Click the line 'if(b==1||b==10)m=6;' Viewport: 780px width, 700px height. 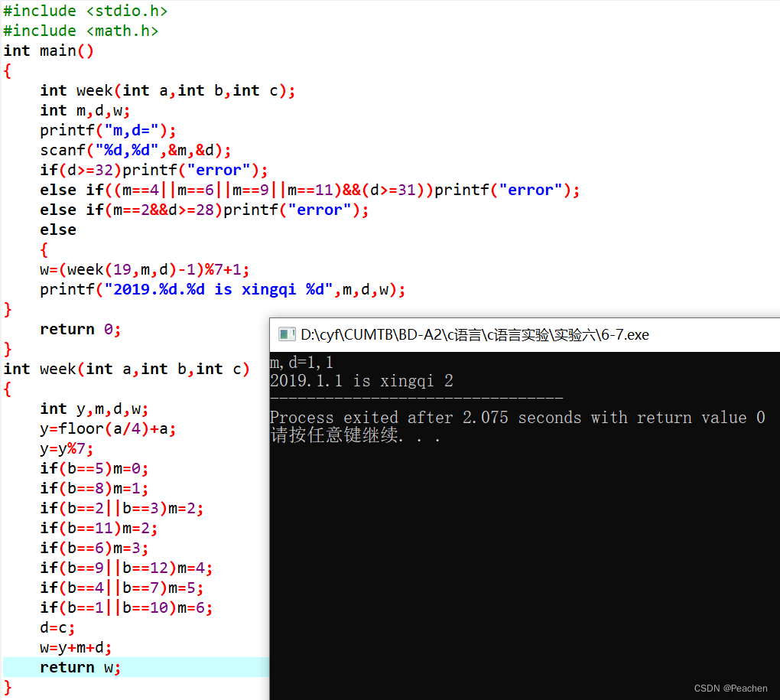(x=126, y=607)
